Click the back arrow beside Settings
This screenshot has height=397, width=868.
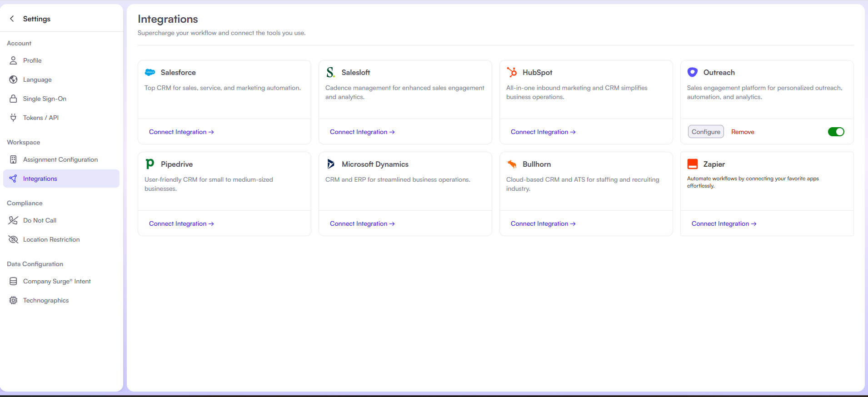point(12,19)
